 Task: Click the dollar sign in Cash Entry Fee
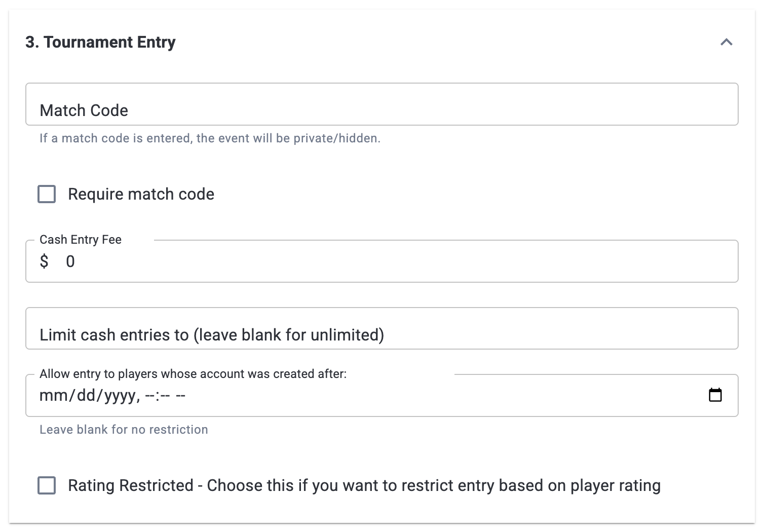44,261
